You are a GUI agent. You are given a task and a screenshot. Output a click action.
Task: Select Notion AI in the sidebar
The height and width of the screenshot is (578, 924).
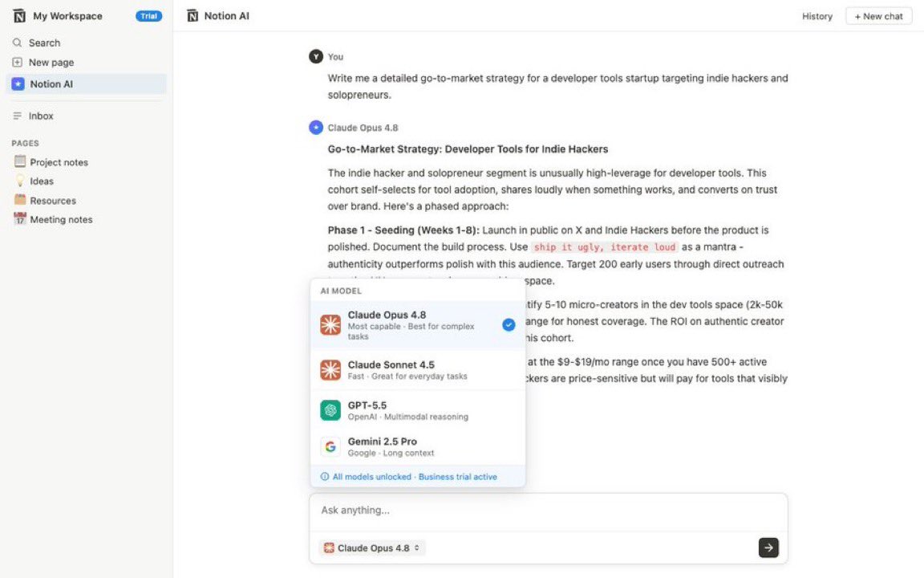(x=86, y=83)
